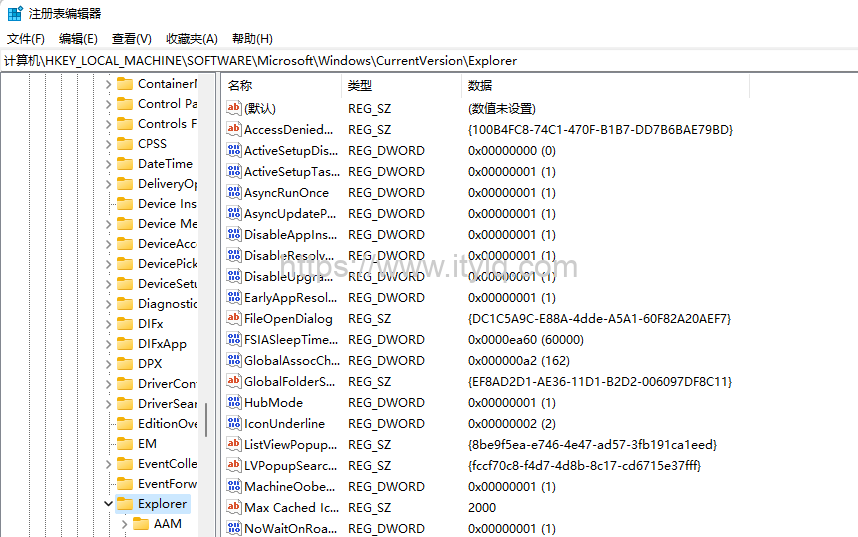Click the HubMode DWORD value icon
Image resolution: width=858 pixels, height=537 pixels.
pyautogui.click(x=234, y=402)
